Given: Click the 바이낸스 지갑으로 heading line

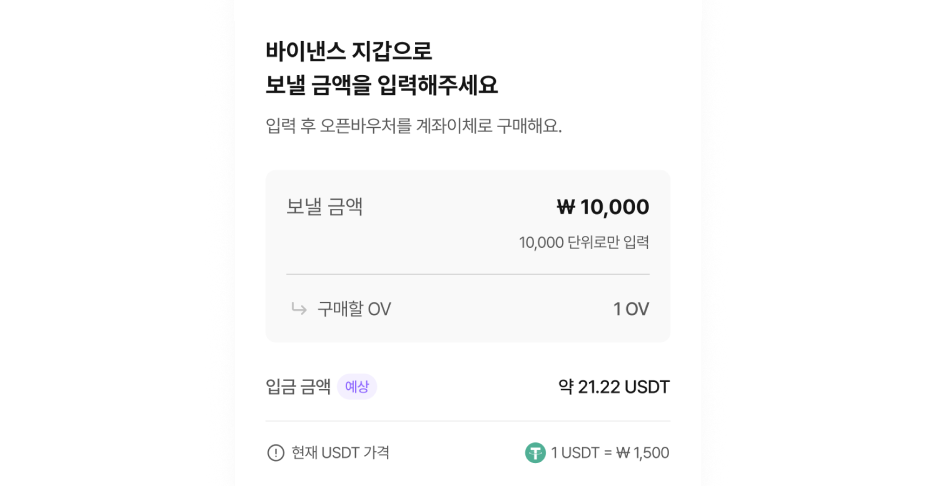Looking at the screenshot, I should 349,50.
